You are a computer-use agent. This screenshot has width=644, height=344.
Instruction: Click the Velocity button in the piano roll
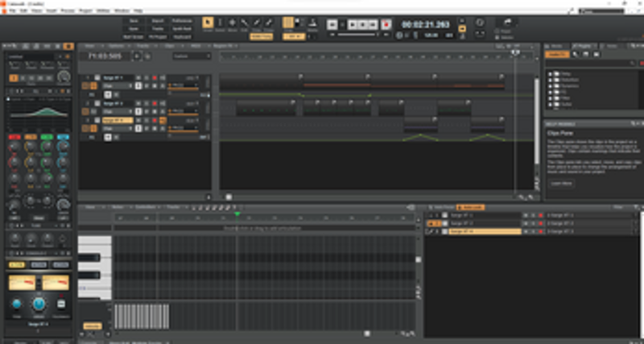point(93,326)
